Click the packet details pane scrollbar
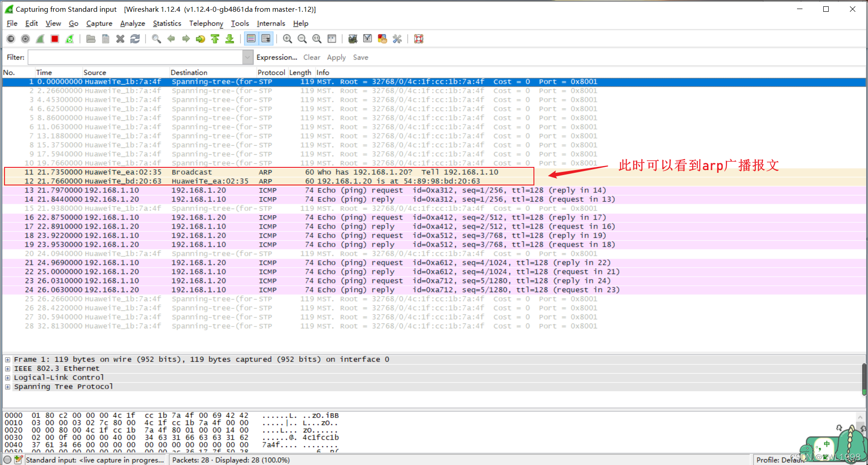This screenshot has width=868, height=465. coord(864,379)
